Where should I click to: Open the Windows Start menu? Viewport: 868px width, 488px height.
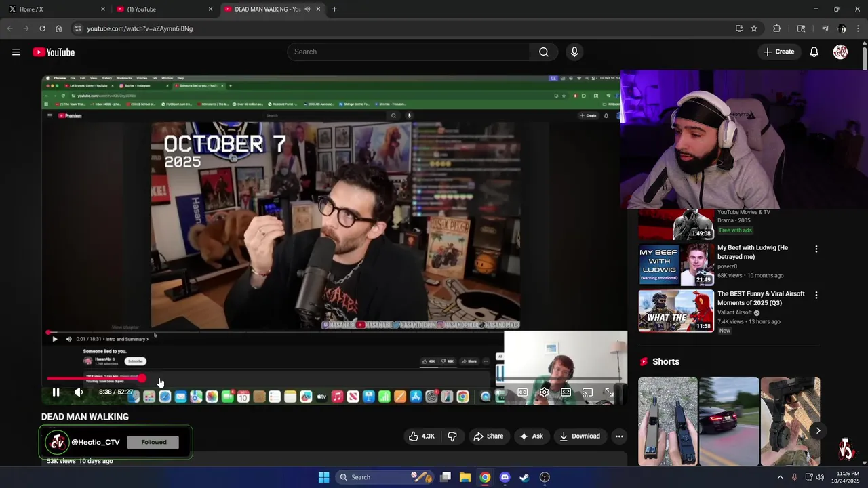323,477
